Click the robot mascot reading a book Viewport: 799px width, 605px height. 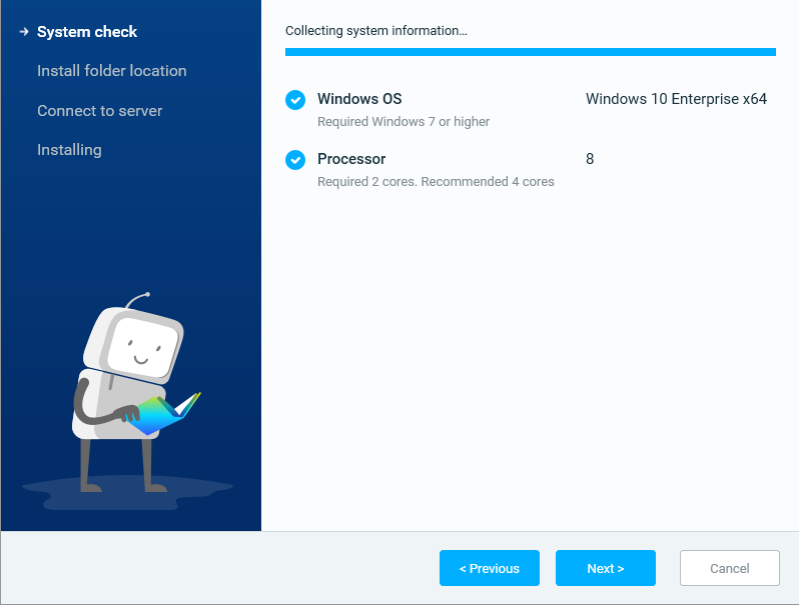point(137,392)
